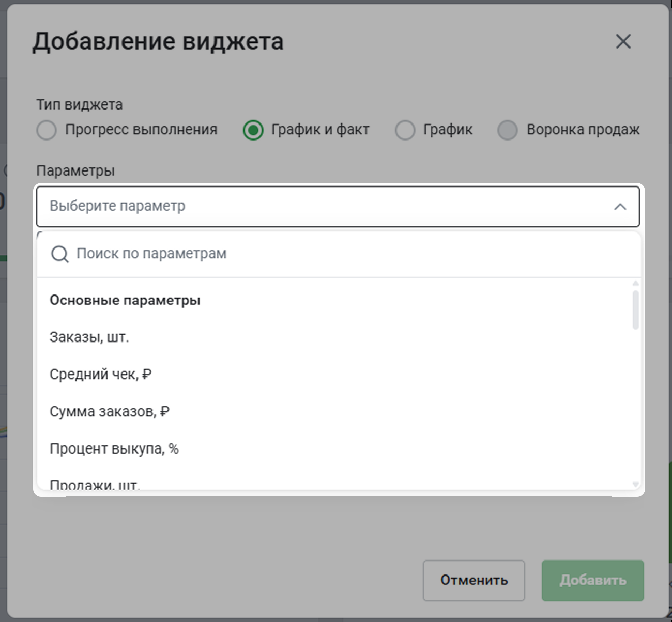
Task: Choose Заказы, шт. from the list
Action: [89, 337]
